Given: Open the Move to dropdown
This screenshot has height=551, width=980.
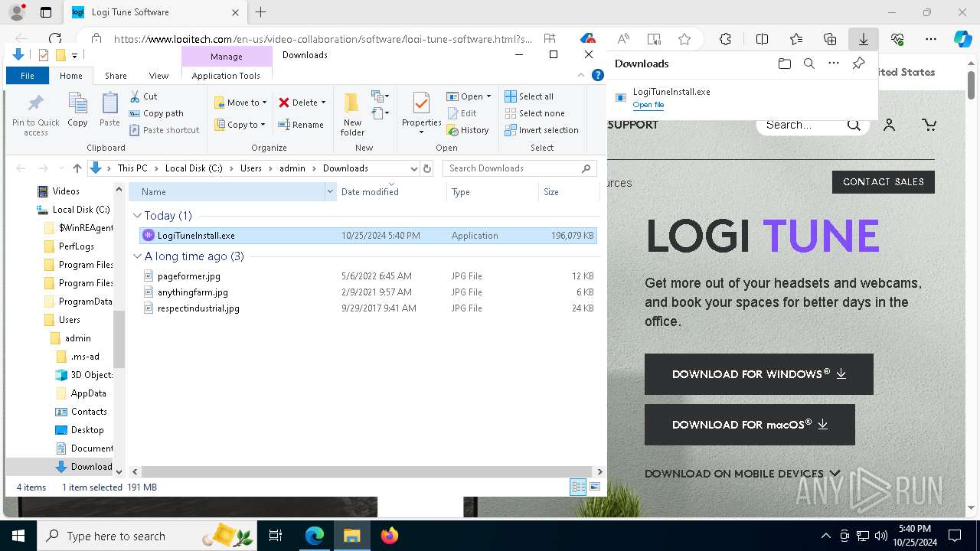Looking at the screenshot, I should pos(240,103).
